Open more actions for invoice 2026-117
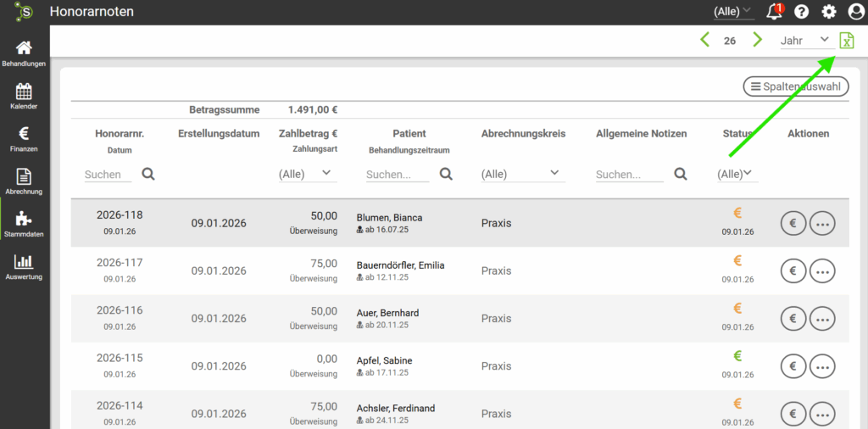 click(x=822, y=271)
